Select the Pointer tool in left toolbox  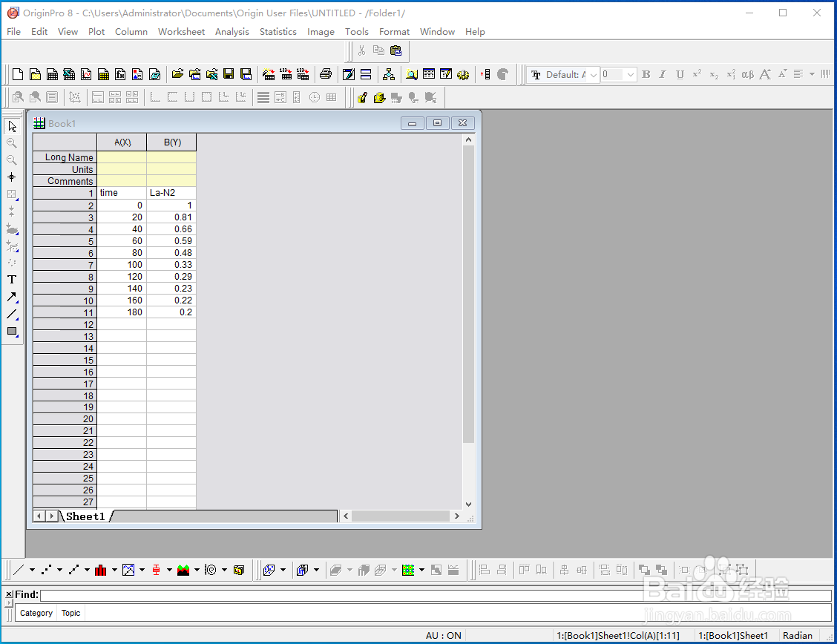pos(12,126)
